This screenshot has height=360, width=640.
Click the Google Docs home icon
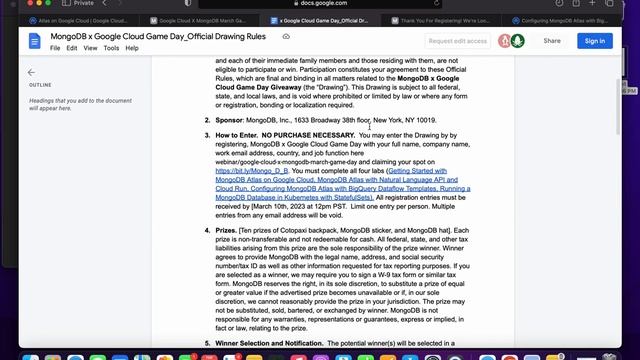coord(35,41)
